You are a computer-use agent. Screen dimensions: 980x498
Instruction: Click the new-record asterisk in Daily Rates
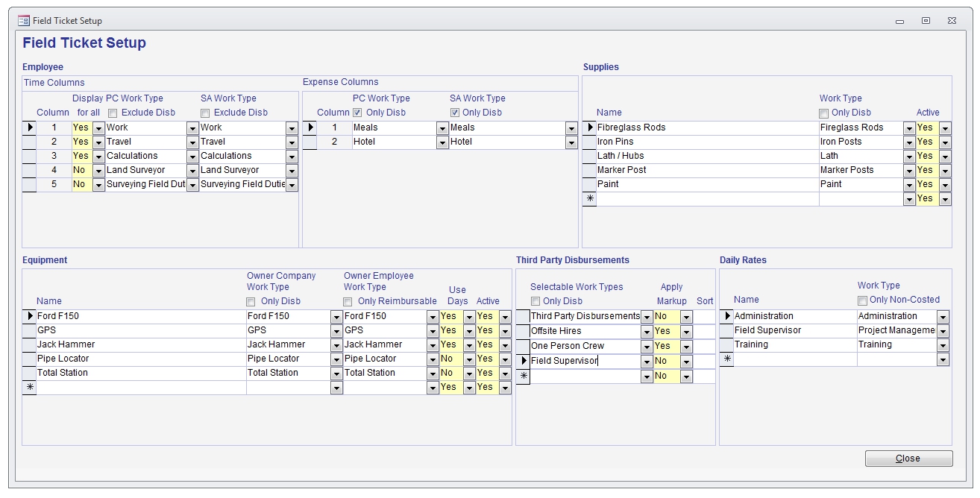(726, 359)
